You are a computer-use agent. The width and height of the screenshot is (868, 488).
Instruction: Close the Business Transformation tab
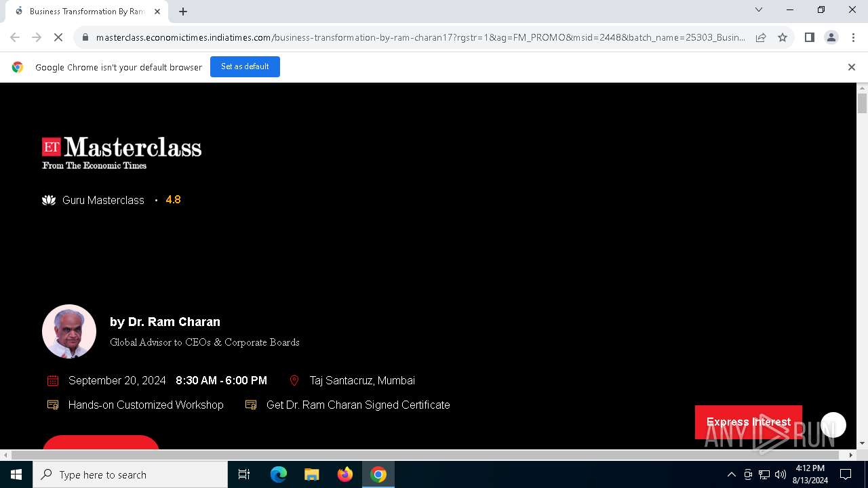(158, 12)
